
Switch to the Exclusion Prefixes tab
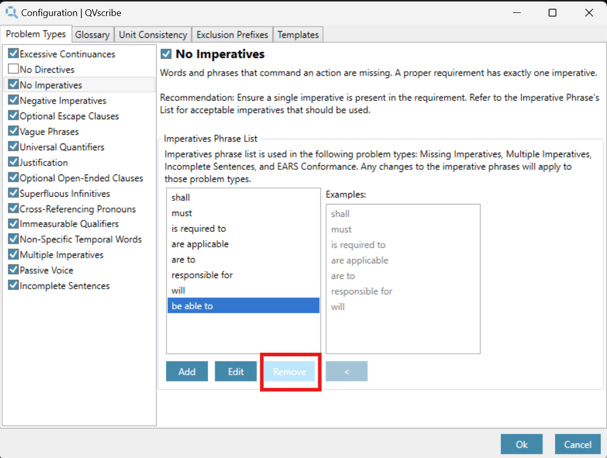(232, 35)
